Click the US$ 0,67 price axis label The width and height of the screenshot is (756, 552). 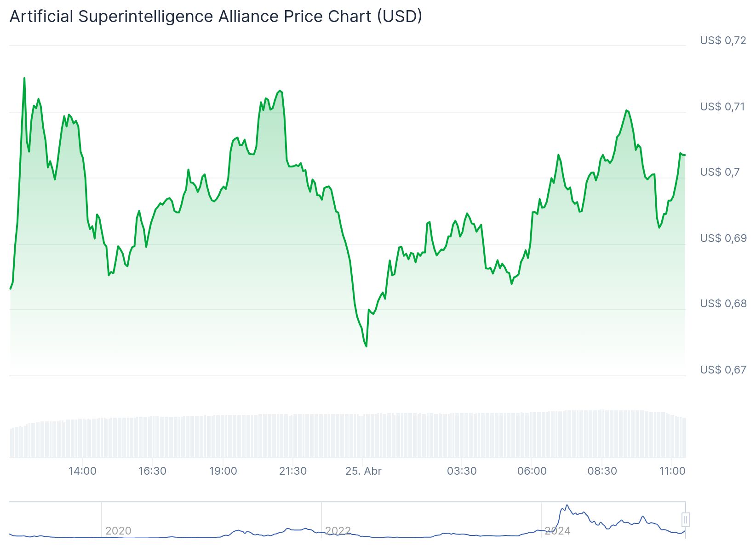[723, 370]
